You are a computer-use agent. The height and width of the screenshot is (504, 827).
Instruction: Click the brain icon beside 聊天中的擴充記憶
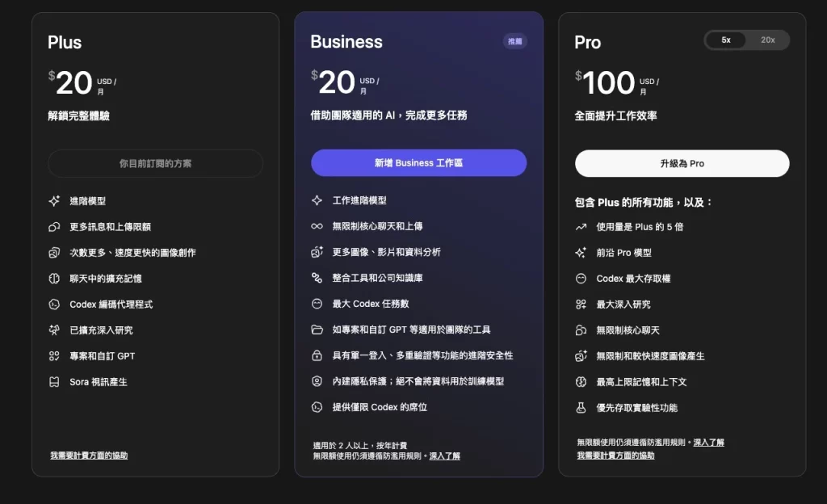tap(54, 279)
